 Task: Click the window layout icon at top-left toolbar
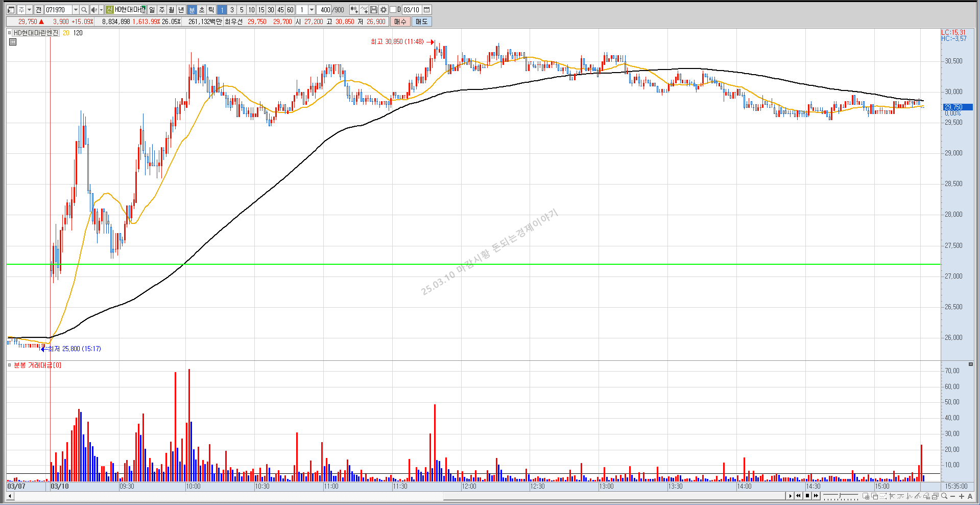(x=11, y=10)
